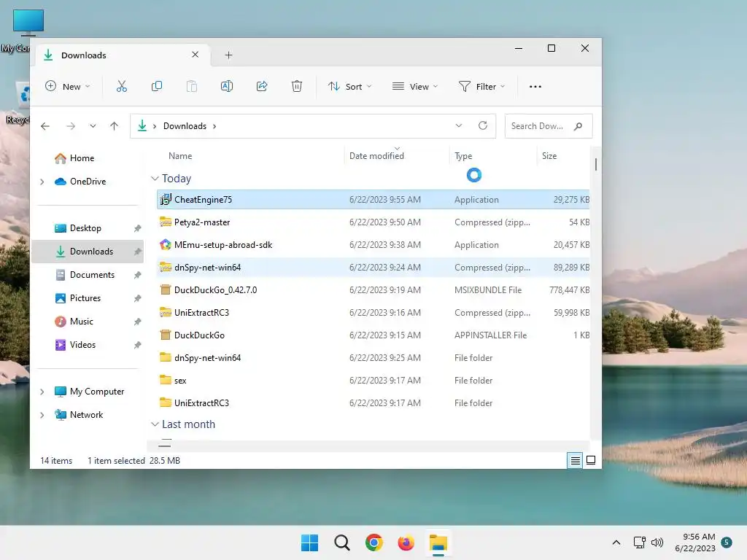Switch to large thumbnails view icon

click(x=591, y=461)
